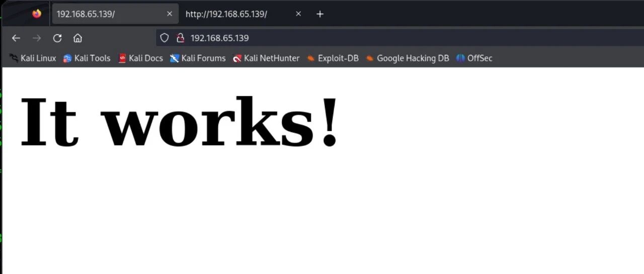
Task: Go forward one page
Action: [x=36, y=38]
